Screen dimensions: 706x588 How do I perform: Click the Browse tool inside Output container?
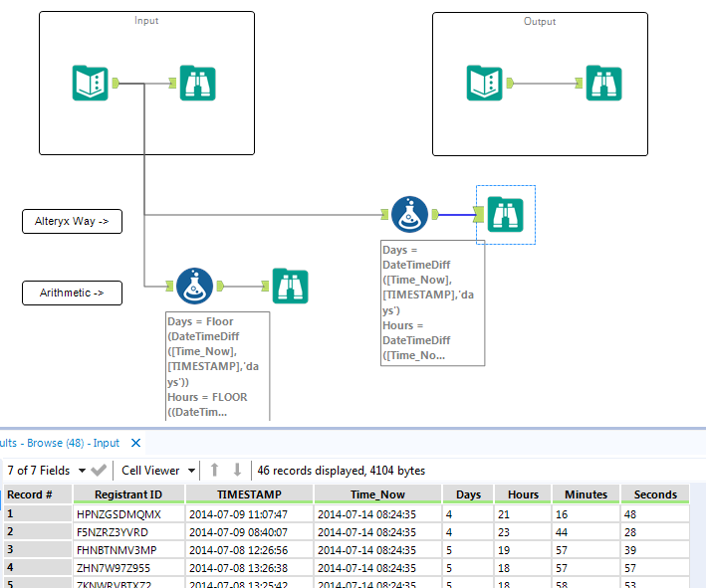[603, 84]
